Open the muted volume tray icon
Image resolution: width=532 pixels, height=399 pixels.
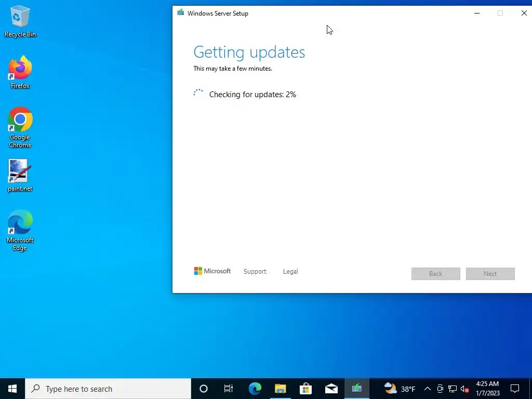(x=465, y=389)
